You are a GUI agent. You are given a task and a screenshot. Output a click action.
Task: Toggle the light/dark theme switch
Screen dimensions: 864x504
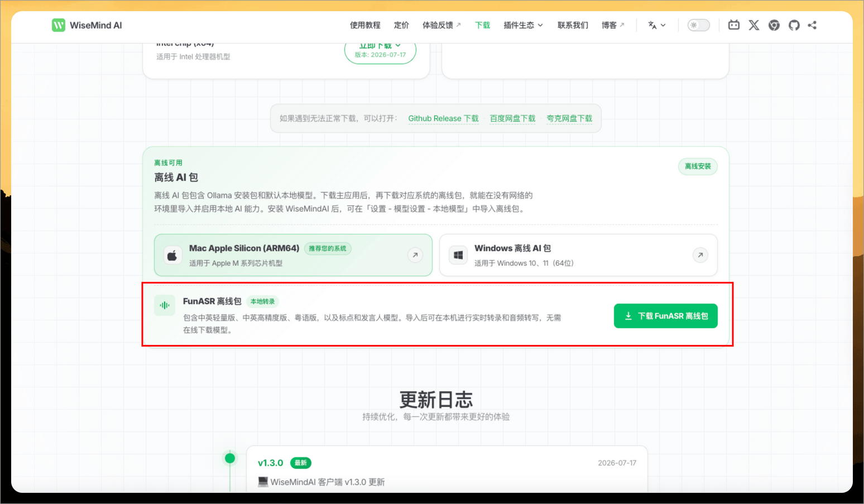698,25
